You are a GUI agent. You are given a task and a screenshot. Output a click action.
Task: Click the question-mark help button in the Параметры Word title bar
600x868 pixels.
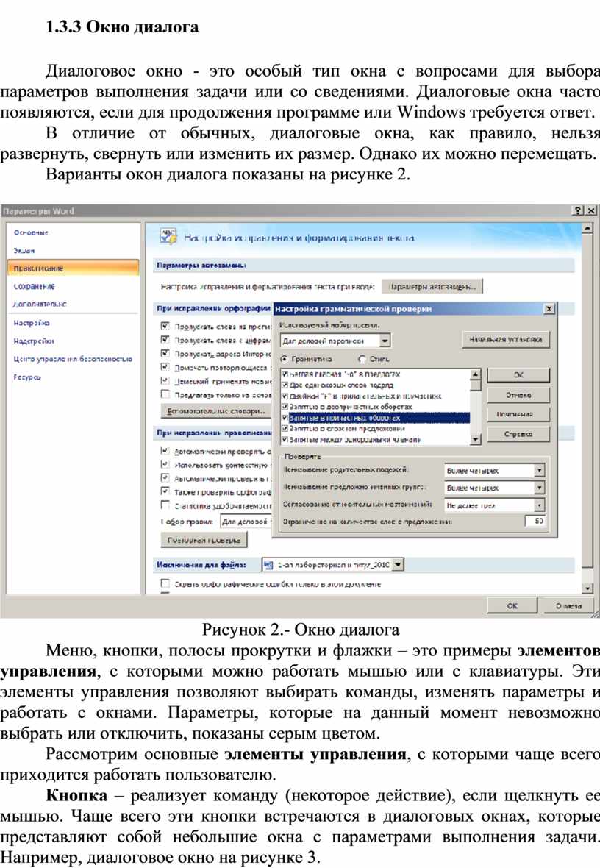click(x=578, y=210)
